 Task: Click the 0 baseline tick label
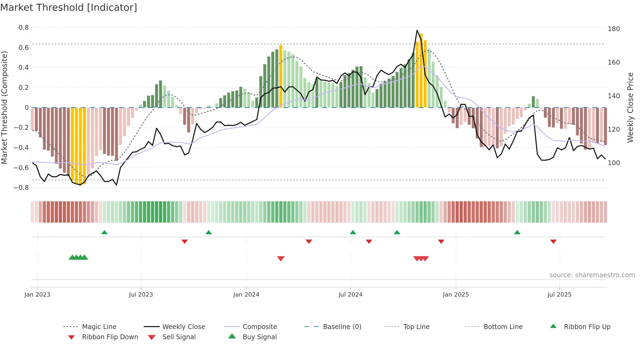tap(27, 108)
